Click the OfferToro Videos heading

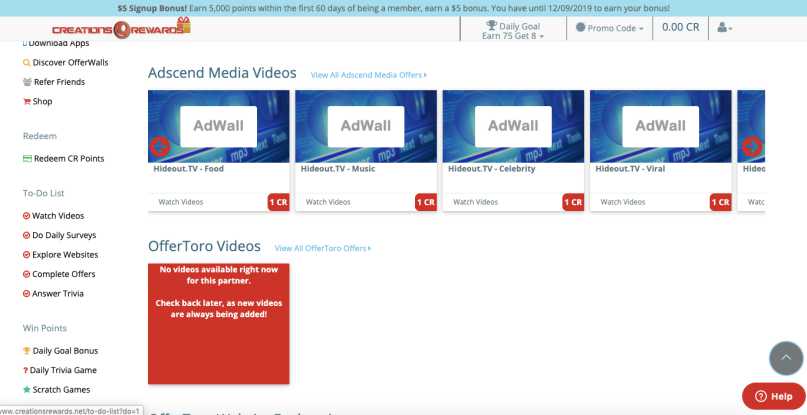(x=204, y=246)
